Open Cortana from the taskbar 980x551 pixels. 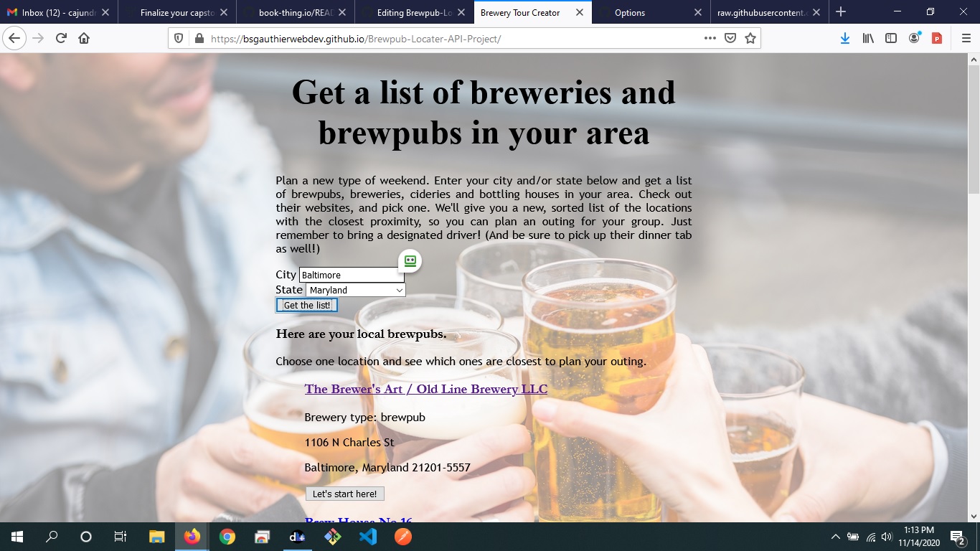click(86, 537)
